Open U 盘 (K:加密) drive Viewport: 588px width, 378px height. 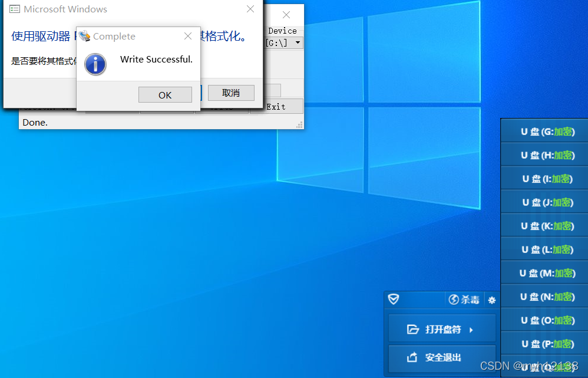click(544, 226)
